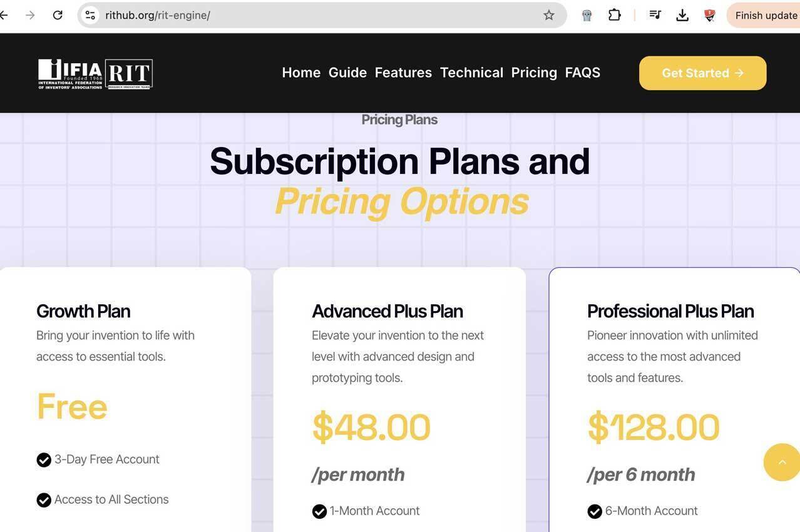Image resolution: width=800 pixels, height=532 pixels.
Task: Click the site information icon in address bar
Action: [90, 15]
